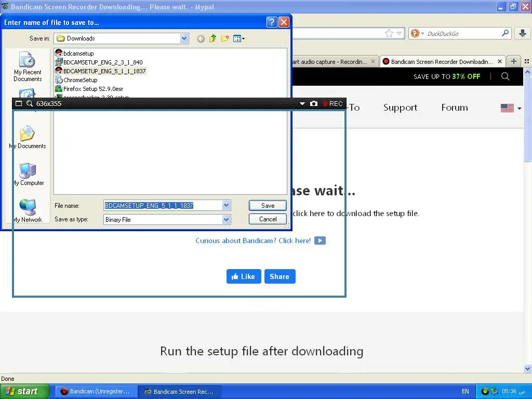Screen dimensions: 532x399
Task: Open My Computer in places bar
Action: click(28, 174)
